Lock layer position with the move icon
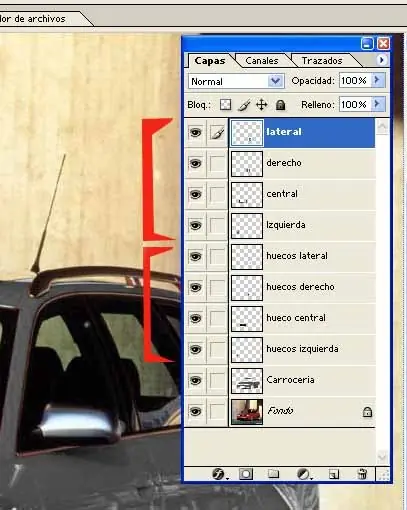Screen dimensions: 407x510 262,105
